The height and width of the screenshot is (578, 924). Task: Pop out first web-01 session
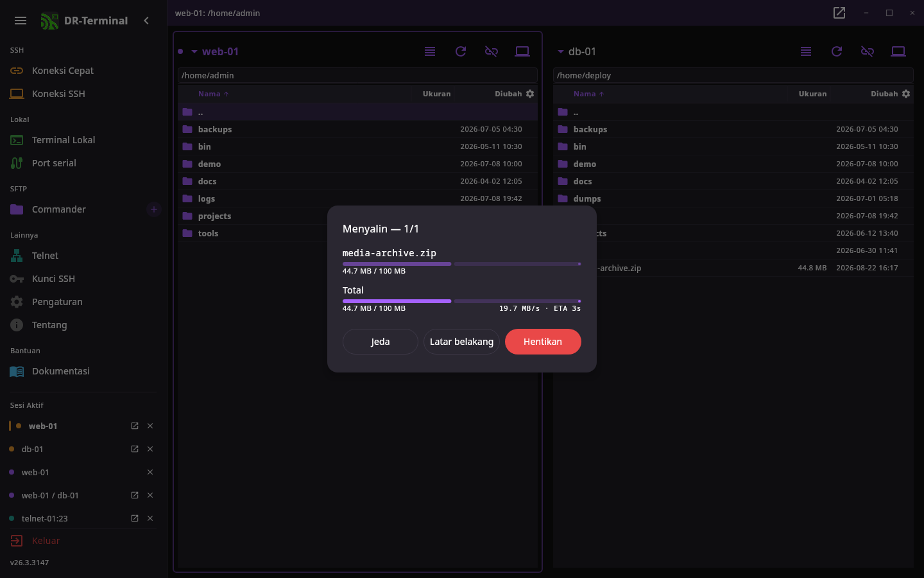(135, 426)
